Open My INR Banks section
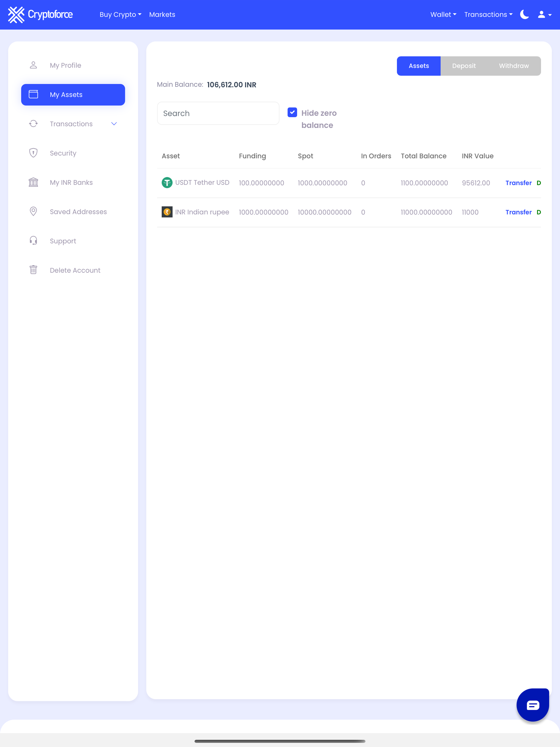 [73, 182]
